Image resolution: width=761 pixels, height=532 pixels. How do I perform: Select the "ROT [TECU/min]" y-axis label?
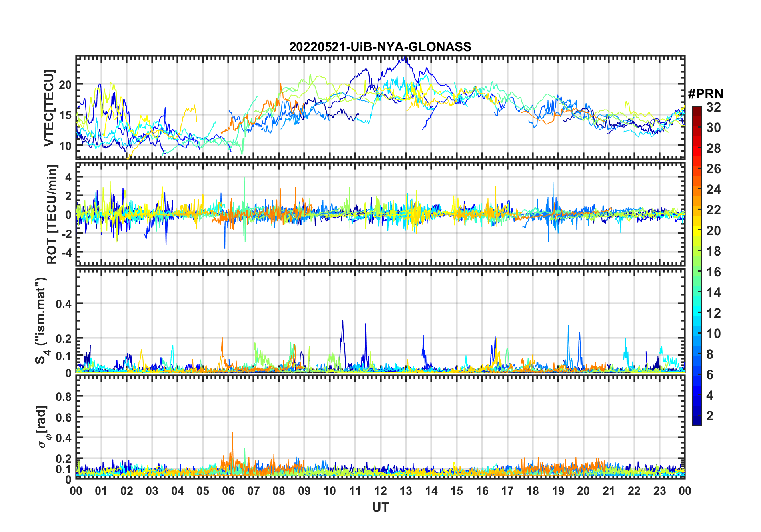[52, 214]
